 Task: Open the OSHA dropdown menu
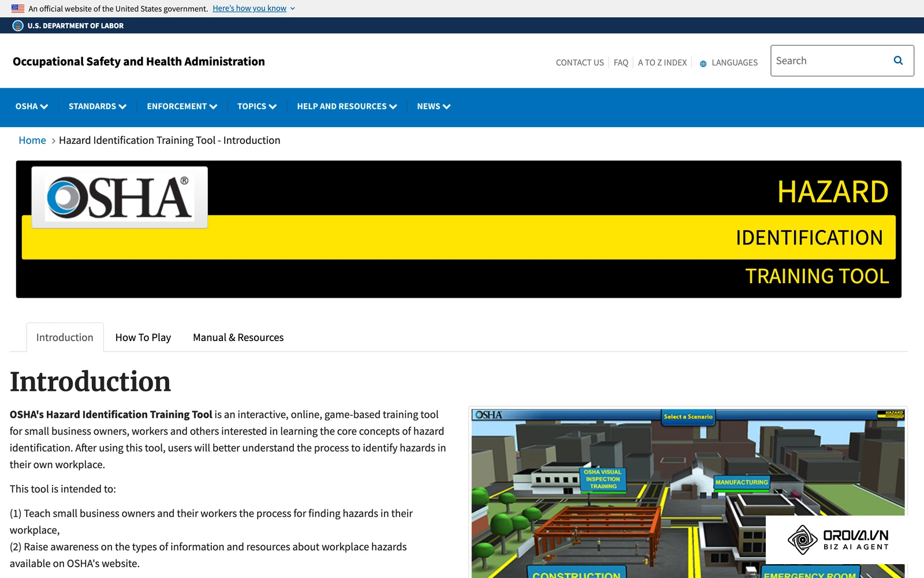coord(32,106)
